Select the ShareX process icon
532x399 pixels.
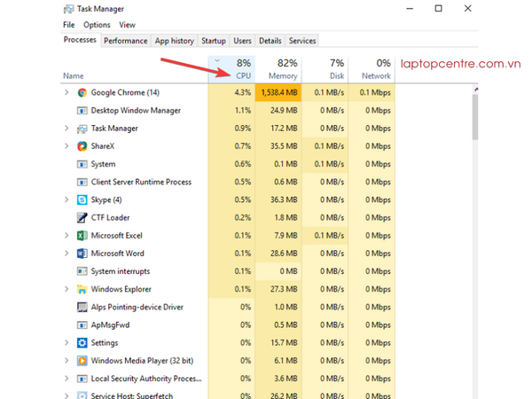tap(82, 146)
